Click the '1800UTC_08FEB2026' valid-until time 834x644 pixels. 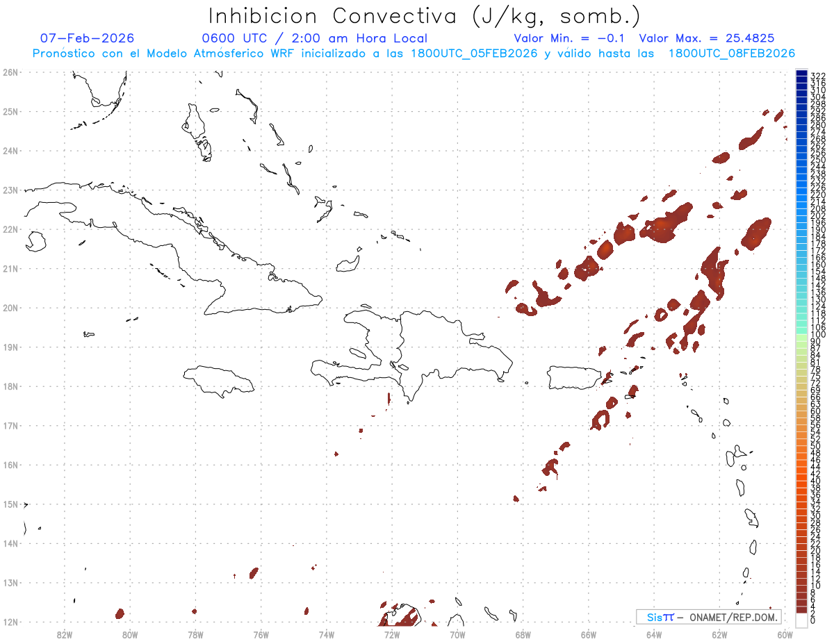(732, 53)
